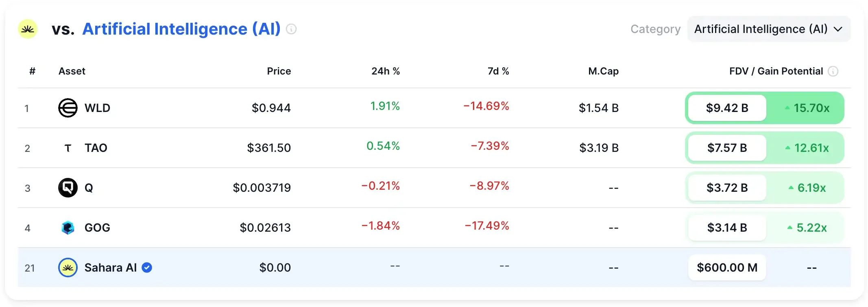The width and height of the screenshot is (868, 307).
Task: Click the $7.57 B FDV value for TAO
Action: click(727, 148)
